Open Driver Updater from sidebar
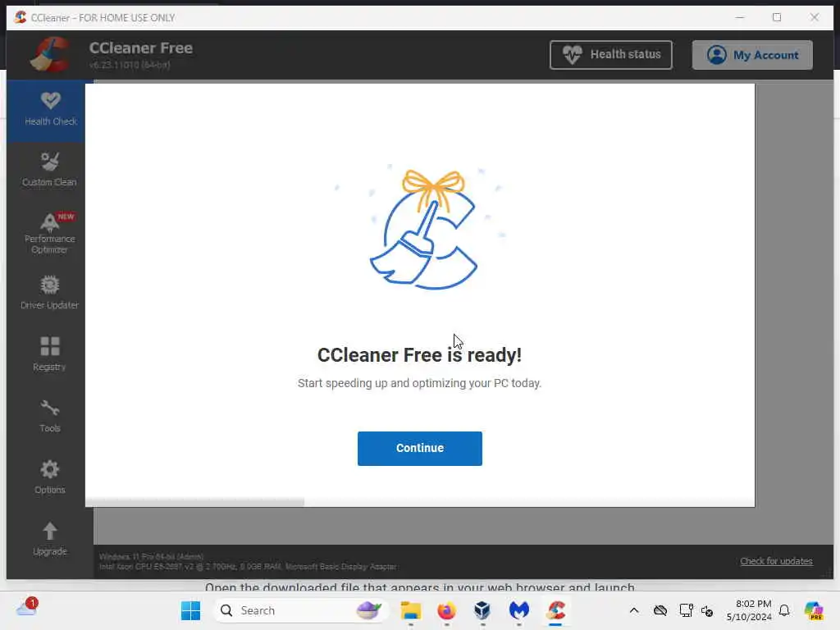Screen dimensions: 840x630 point(49,293)
